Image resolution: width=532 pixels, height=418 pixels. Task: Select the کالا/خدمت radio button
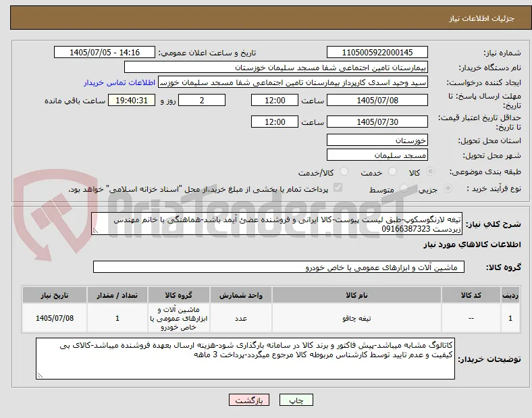[x=344, y=172]
